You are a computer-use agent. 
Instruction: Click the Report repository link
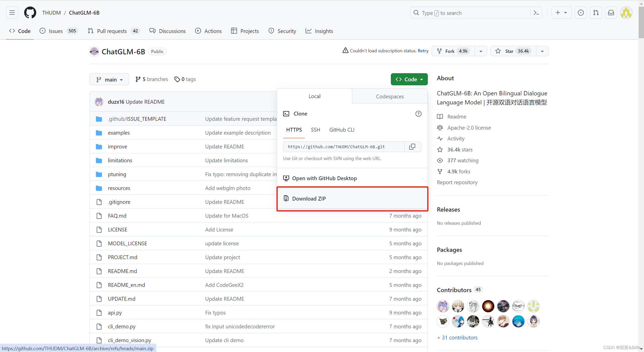click(457, 182)
